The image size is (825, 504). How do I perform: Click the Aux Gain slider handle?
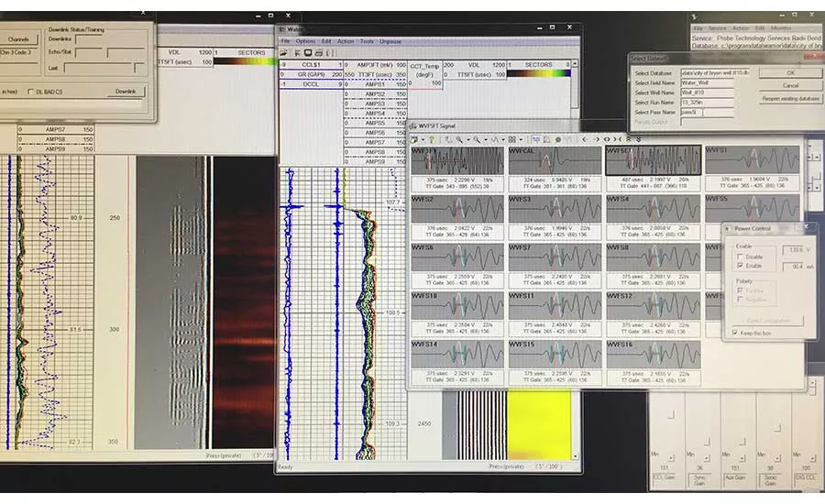tap(742, 441)
